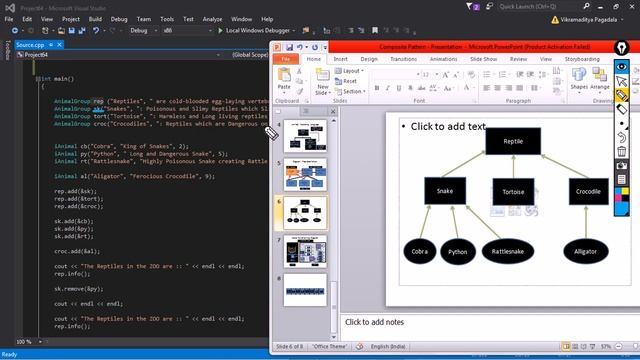Toggle Bold formatting in PowerPoint ribbon
The image size is (640, 360).
coord(377,88)
